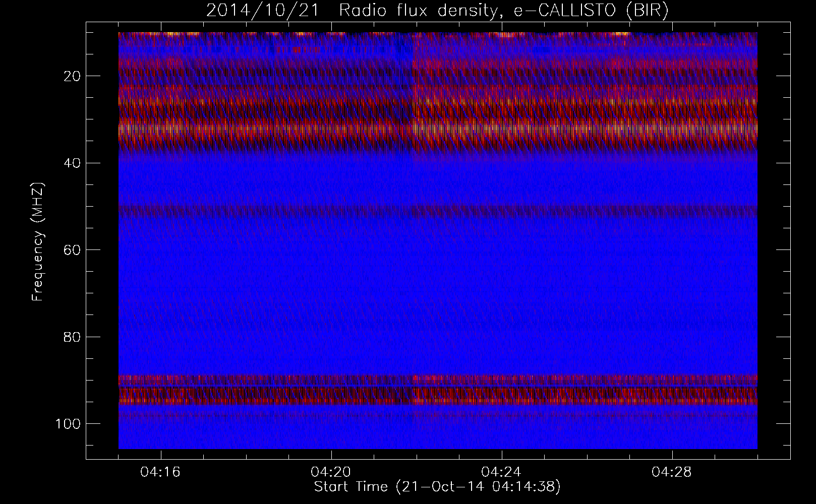Click the "04:16" time tick label
Screen dimensions: 816x504
coord(160,472)
